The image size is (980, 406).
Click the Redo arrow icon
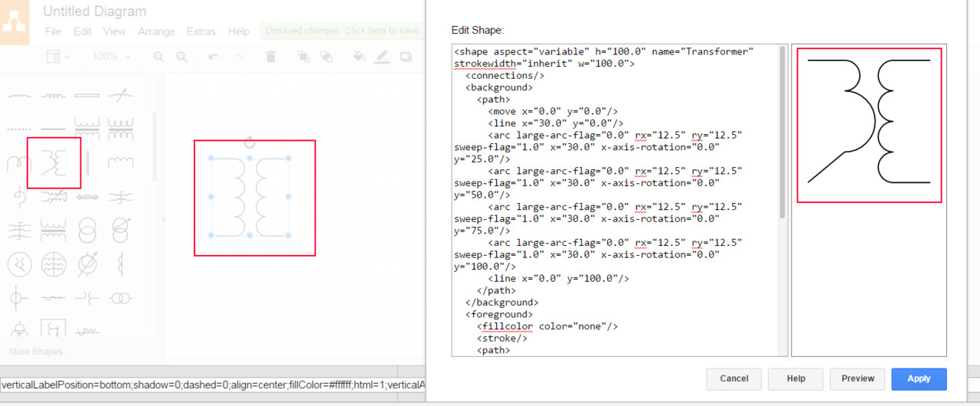point(238,57)
